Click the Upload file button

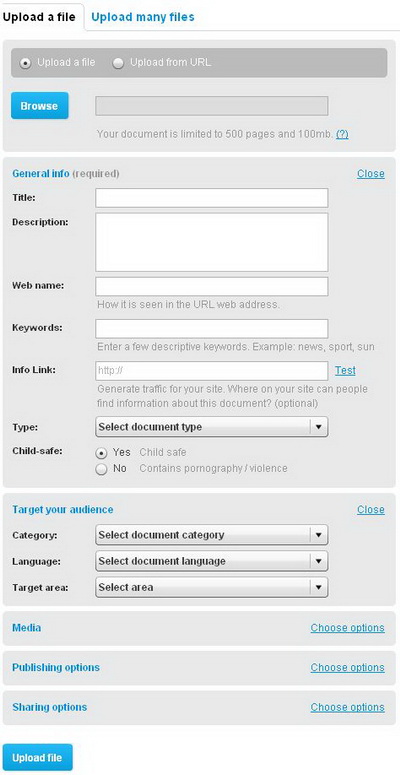[38, 758]
